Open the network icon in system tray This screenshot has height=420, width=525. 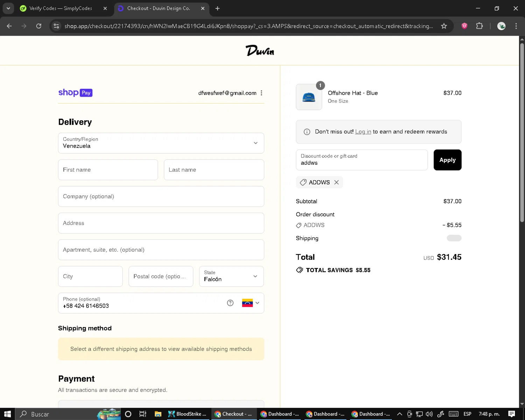point(419,414)
